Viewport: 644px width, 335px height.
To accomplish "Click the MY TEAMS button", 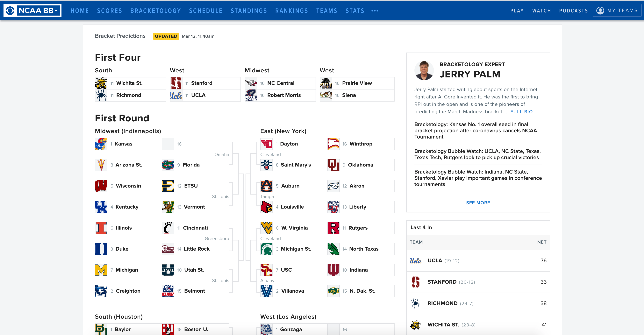I will (x=617, y=11).
